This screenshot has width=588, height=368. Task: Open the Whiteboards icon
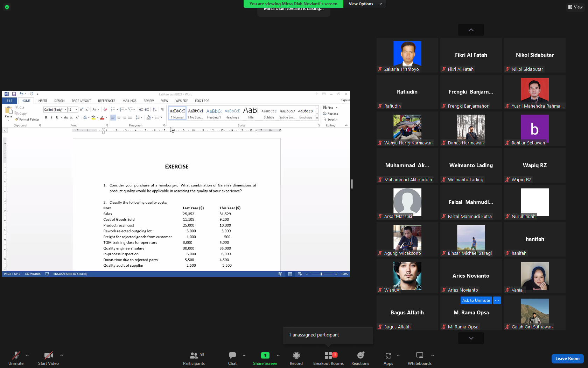point(420,355)
